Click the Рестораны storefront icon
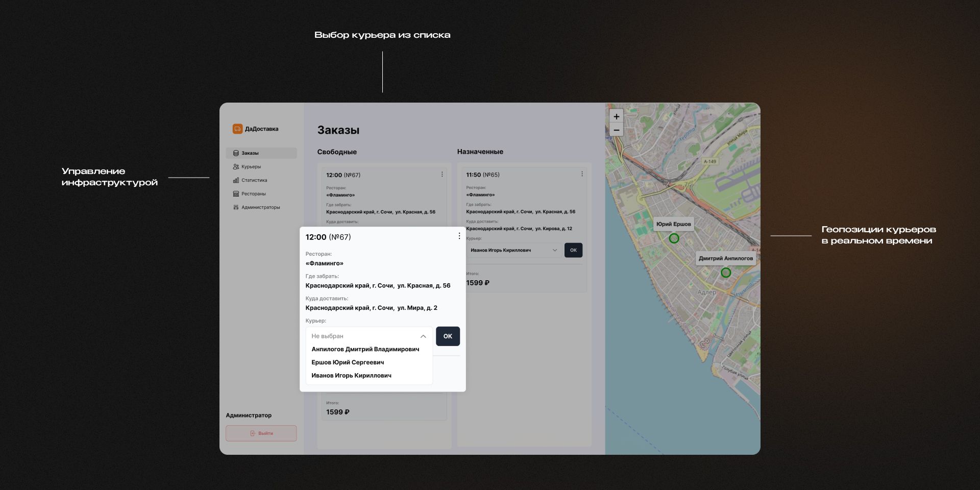Viewport: 980px width, 490px height. pos(236,194)
